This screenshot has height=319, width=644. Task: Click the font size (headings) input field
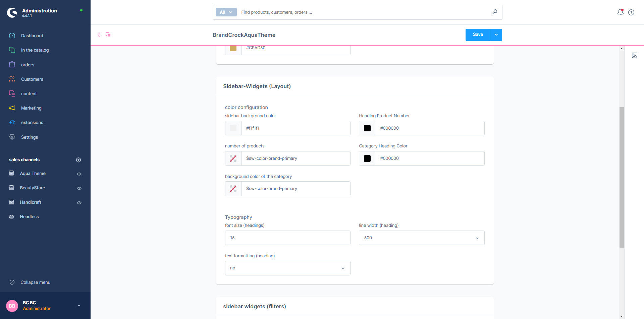287,238
